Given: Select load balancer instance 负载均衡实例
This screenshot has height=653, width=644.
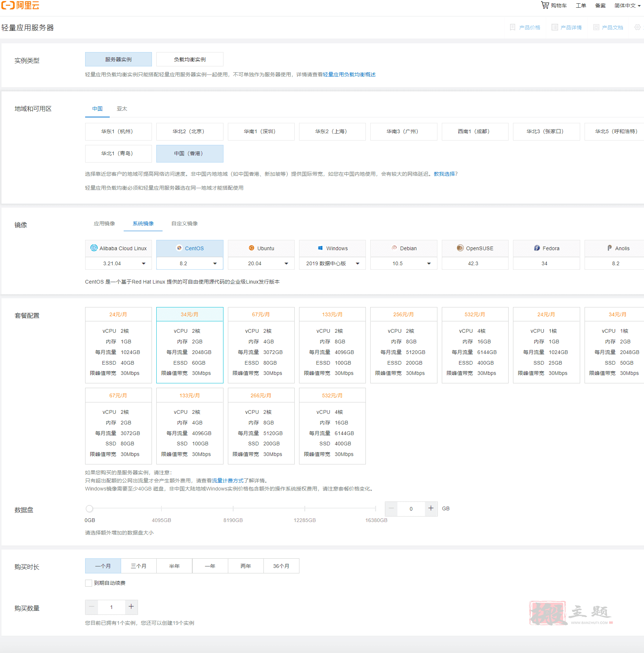Looking at the screenshot, I should [190, 59].
